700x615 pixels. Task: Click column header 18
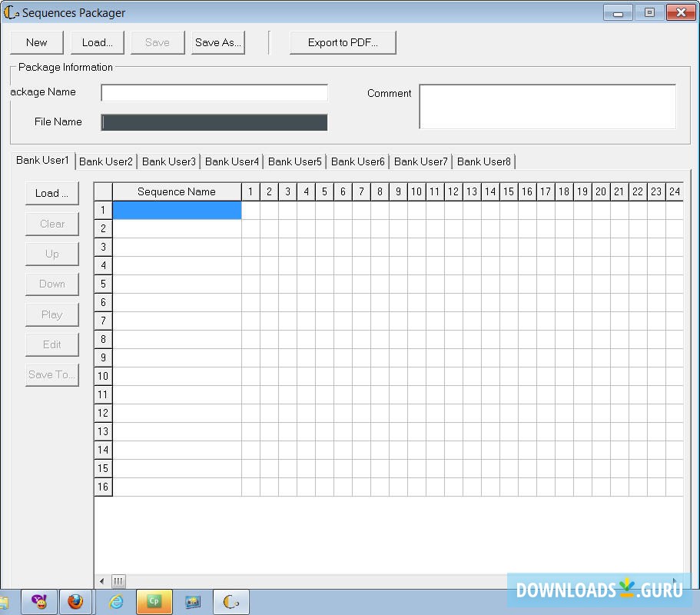click(x=564, y=191)
